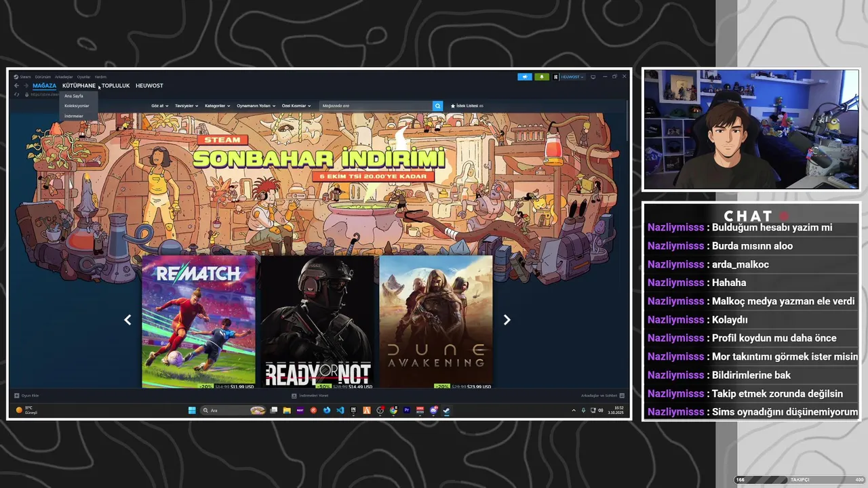Click the HEUWOST profile avatar icon

point(555,77)
